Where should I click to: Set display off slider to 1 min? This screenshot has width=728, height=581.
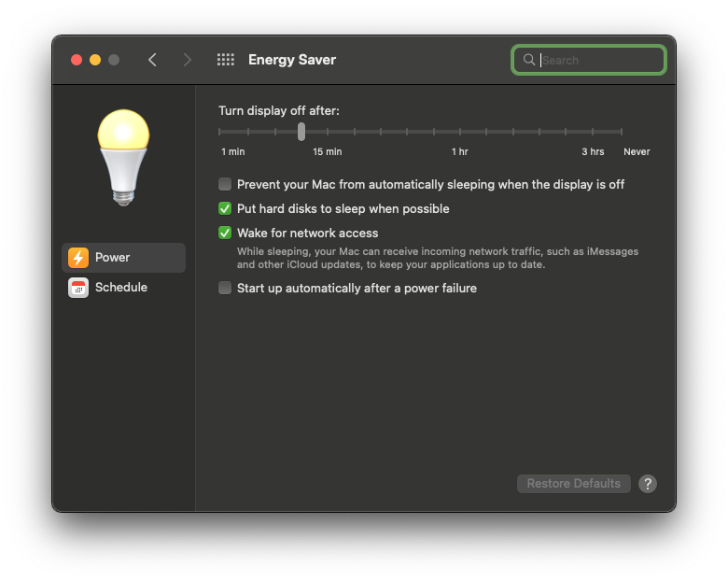[219, 132]
